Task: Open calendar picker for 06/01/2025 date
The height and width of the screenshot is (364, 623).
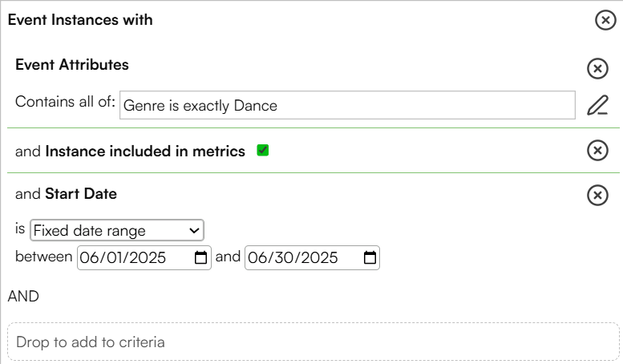Action: tap(200, 257)
